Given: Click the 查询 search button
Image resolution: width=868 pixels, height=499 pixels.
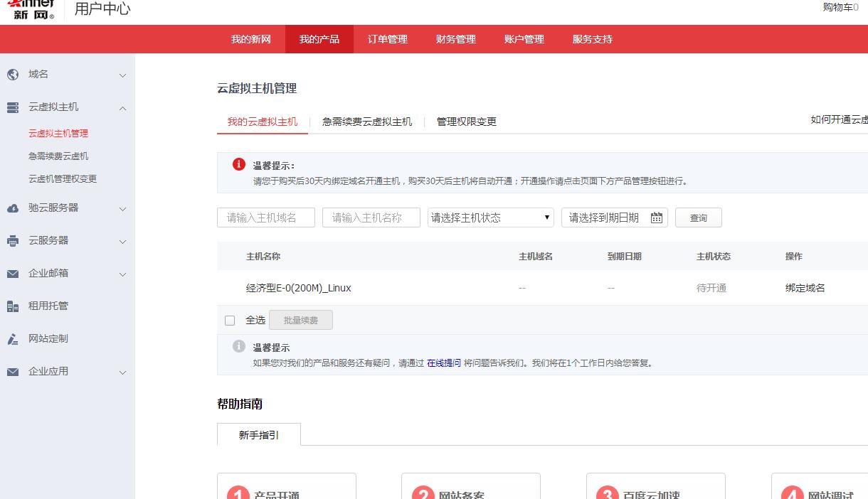Looking at the screenshot, I should click(x=698, y=218).
